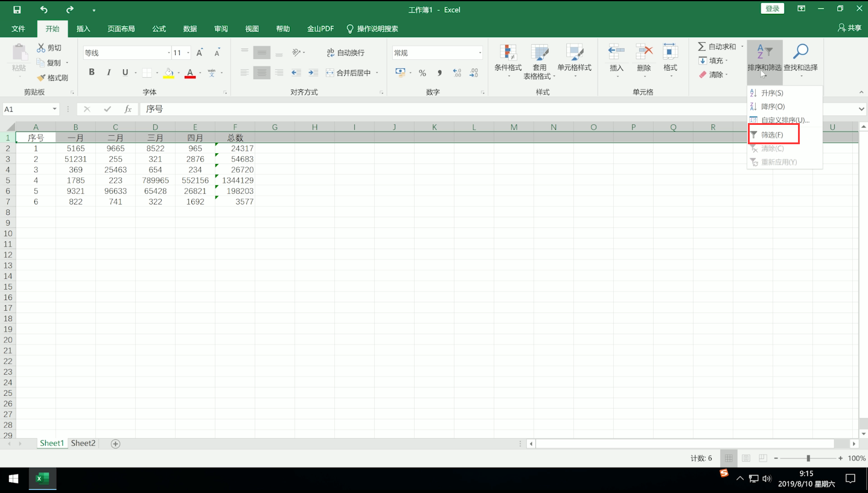Click the Copy (复制) icon
The image size is (868, 493).
coord(41,63)
